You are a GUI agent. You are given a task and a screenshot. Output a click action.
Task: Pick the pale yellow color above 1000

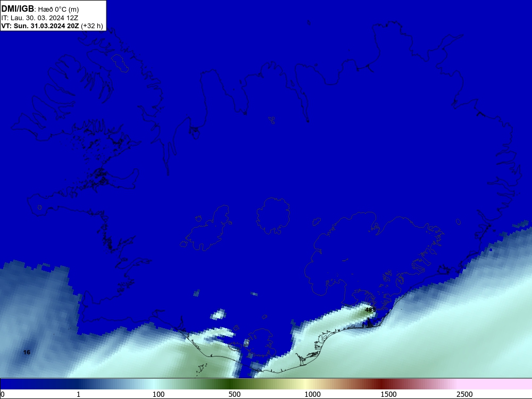point(305,384)
